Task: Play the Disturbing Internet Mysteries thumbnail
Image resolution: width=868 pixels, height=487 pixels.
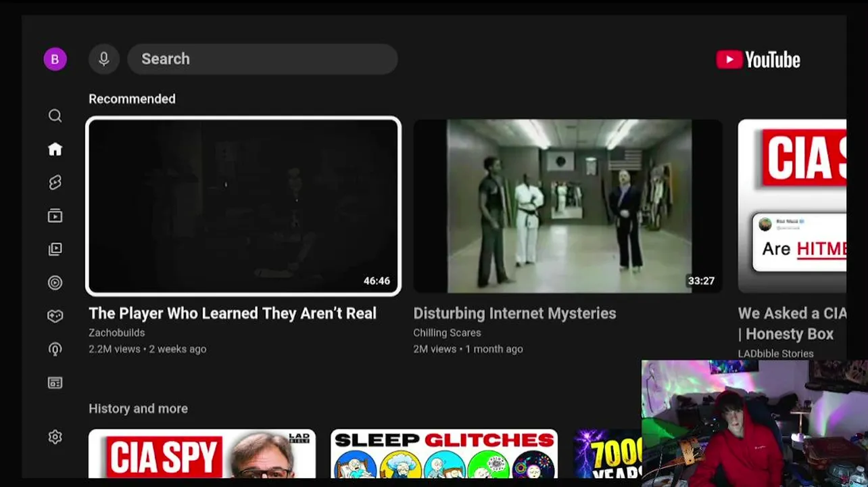Action: point(568,206)
